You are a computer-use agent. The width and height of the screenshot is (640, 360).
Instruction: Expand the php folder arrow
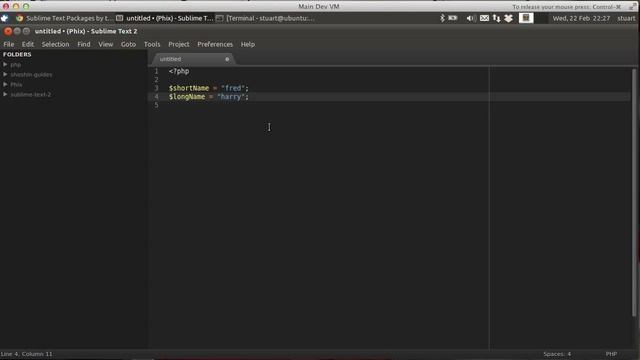coord(5,64)
